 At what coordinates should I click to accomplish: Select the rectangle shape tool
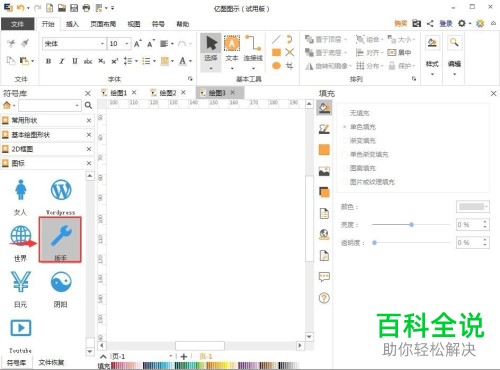[x=276, y=52]
